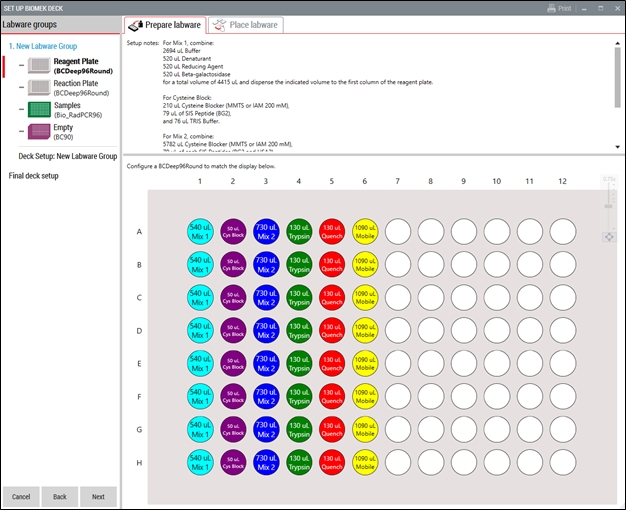
Task: Switch to the Prepare labware tab
Action: click(x=165, y=25)
